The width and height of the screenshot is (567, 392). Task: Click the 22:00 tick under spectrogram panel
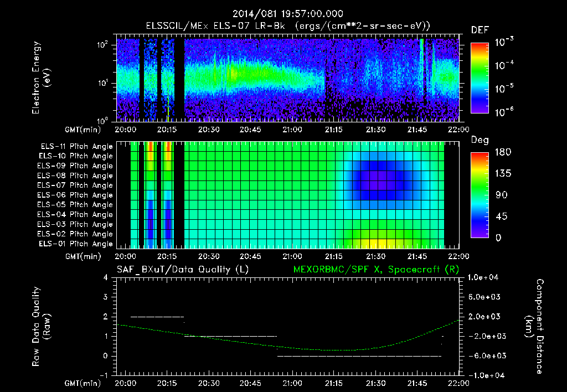pyautogui.click(x=458, y=130)
